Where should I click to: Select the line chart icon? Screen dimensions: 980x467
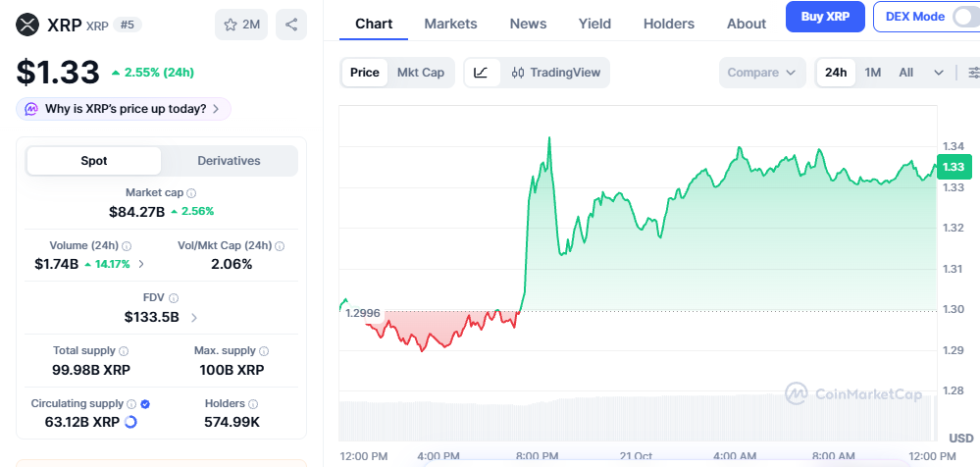point(481,73)
